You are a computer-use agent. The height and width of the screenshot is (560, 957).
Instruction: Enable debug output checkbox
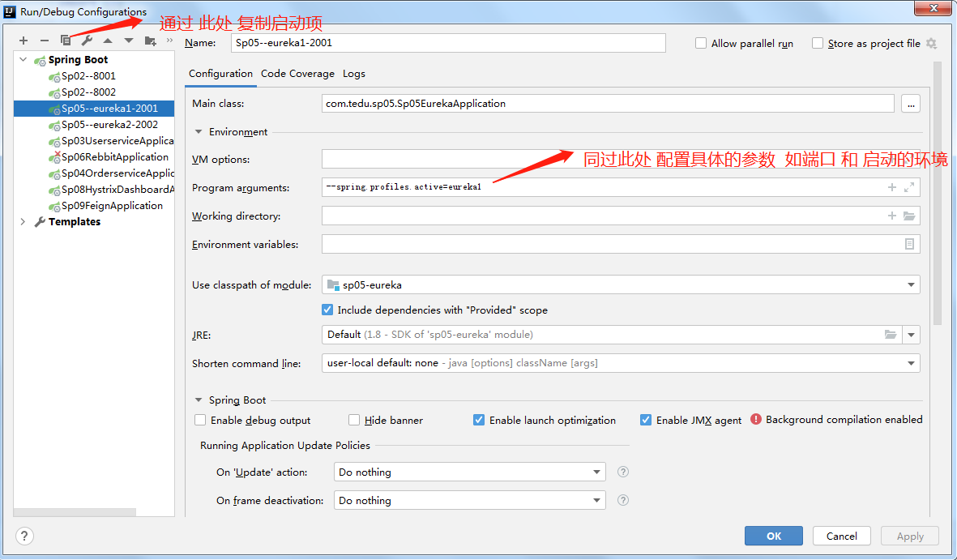[x=199, y=420]
